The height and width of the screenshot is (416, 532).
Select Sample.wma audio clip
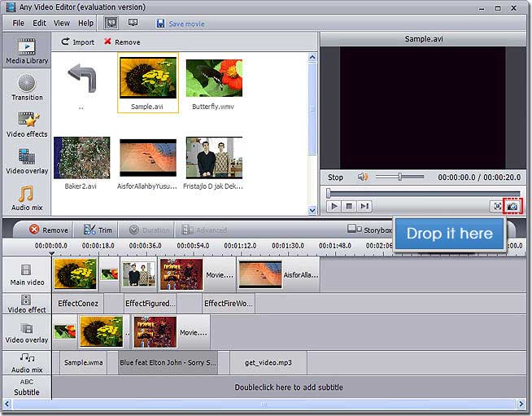[x=84, y=362]
